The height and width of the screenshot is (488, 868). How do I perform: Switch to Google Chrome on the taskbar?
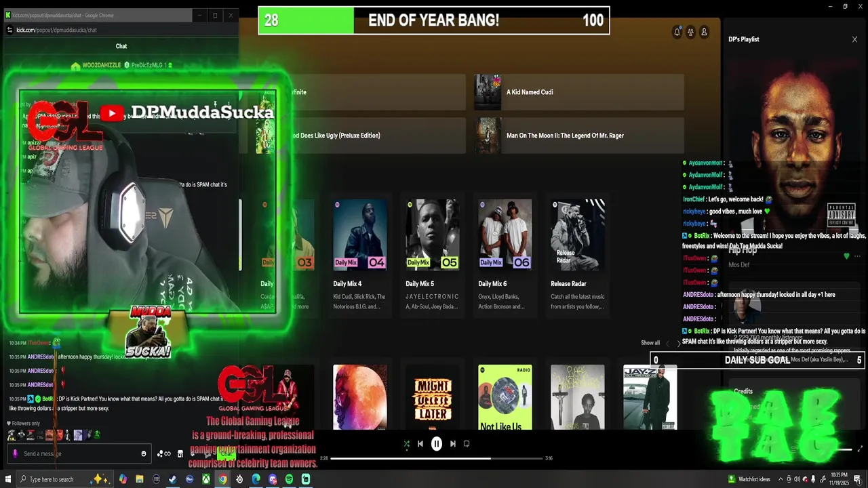[222, 479]
